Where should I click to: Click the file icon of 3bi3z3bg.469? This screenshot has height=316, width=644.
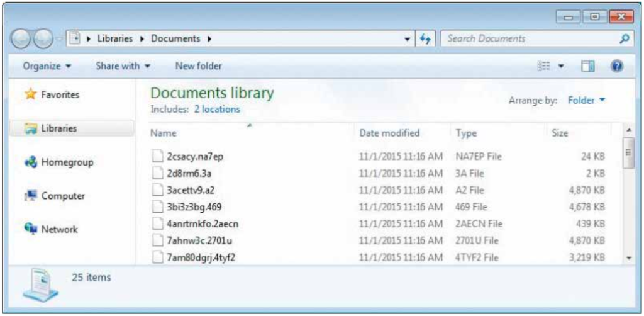tap(157, 206)
